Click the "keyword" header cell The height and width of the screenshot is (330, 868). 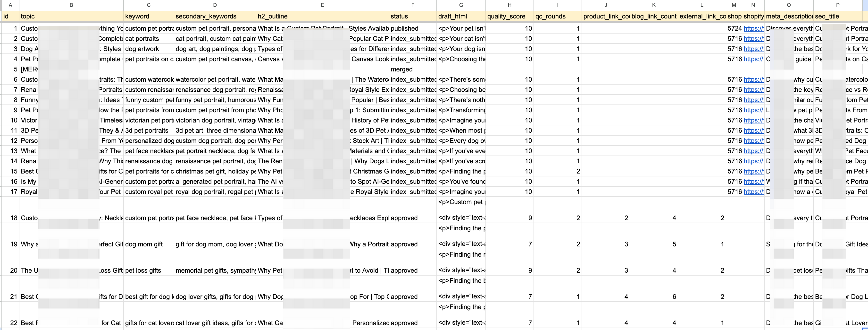pos(149,16)
